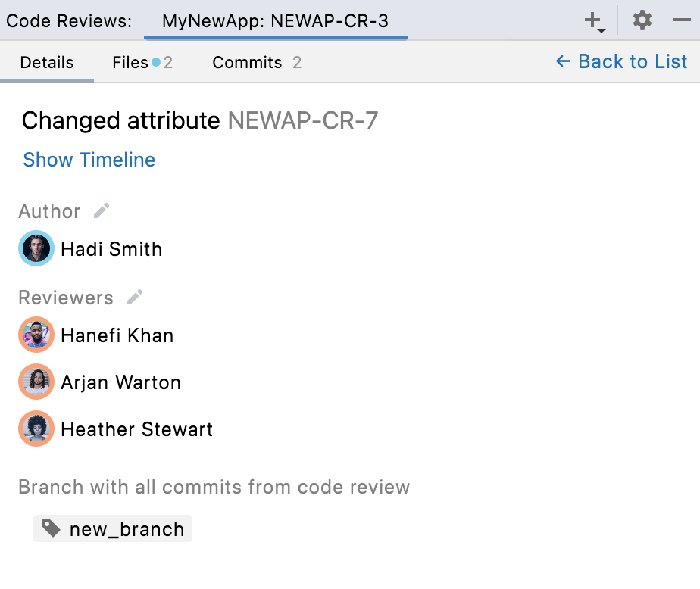Click the plus icon to add review
This screenshot has width=700, height=589.
pyautogui.click(x=594, y=21)
